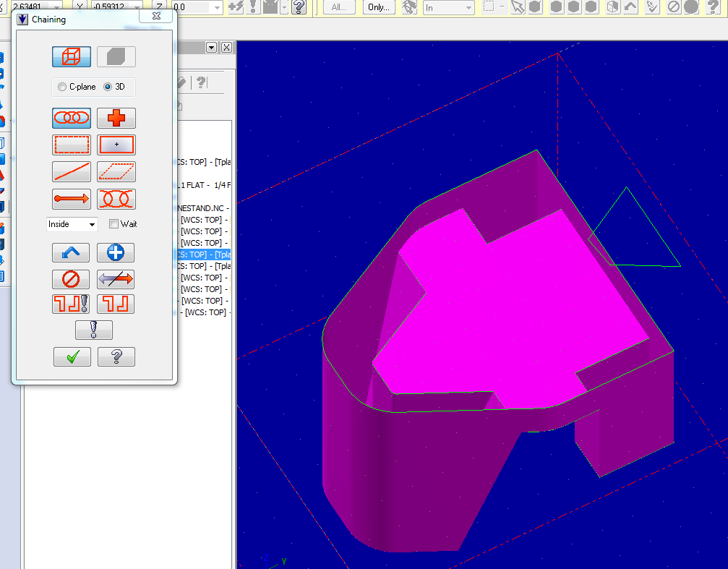Pick the Window selection method icon
Viewport: 728px width, 569px height.
[x=72, y=145]
